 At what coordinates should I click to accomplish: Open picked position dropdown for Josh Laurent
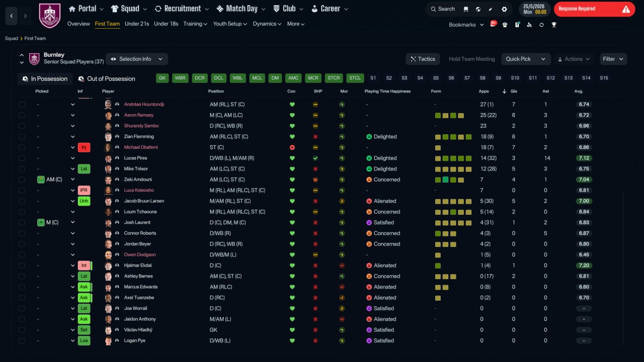point(72,222)
